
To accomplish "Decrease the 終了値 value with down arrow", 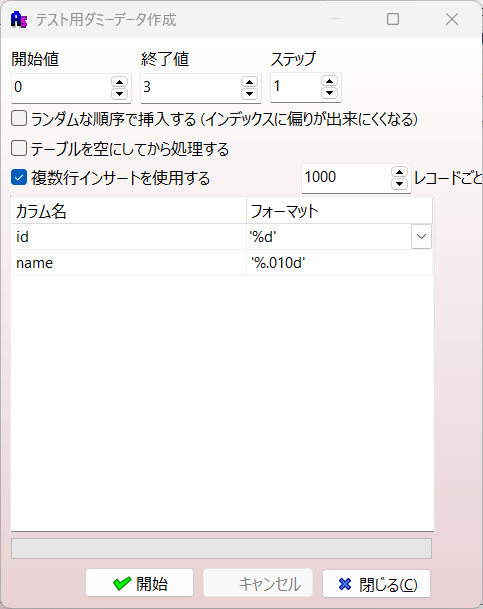I will 249,94.
